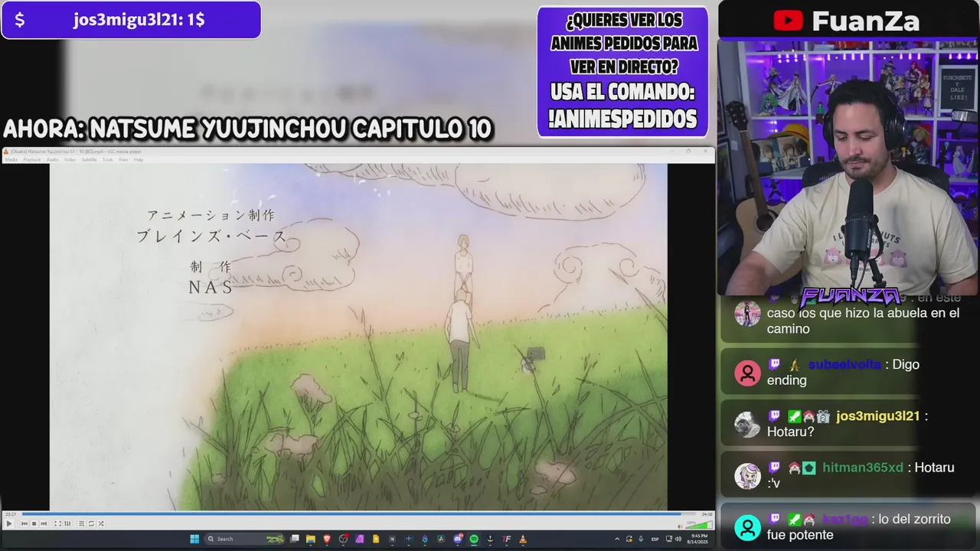This screenshot has width=980, height=551.
Task: Click subeelvolta username in chat
Action: [844, 365]
